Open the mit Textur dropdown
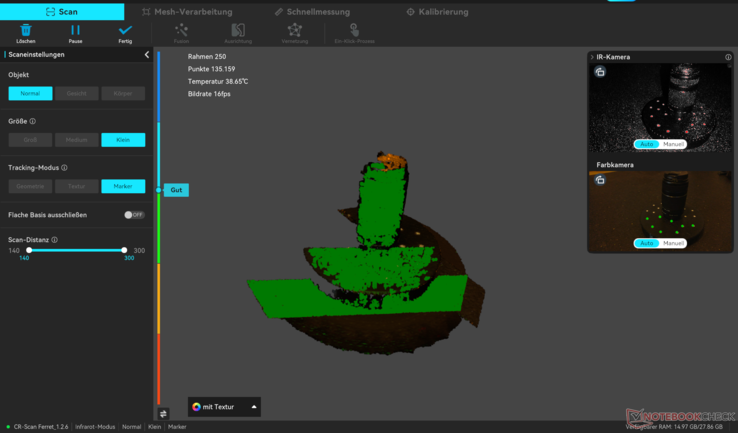This screenshot has height=433, width=738. point(224,407)
